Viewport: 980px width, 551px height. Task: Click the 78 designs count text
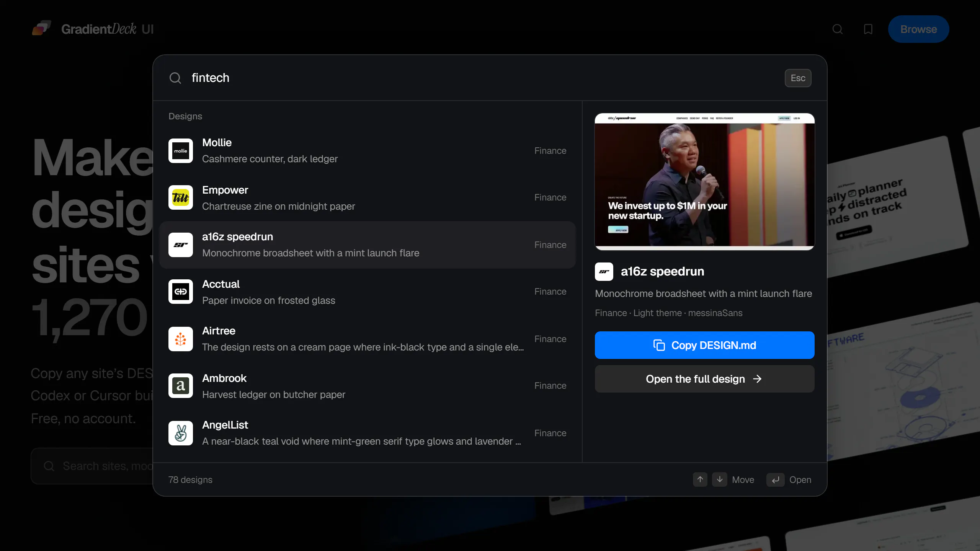(190, 480)
